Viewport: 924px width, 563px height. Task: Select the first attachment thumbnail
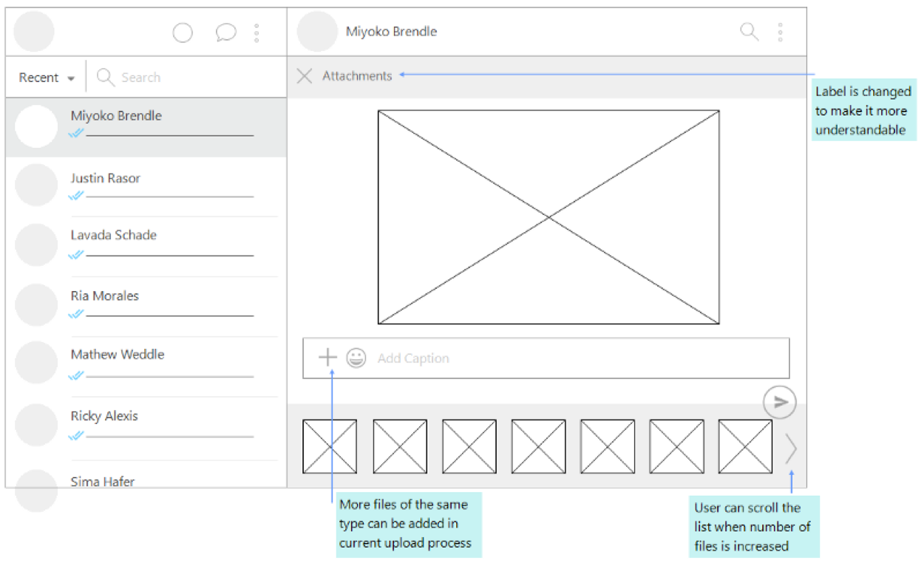click(x=330, y=446)
